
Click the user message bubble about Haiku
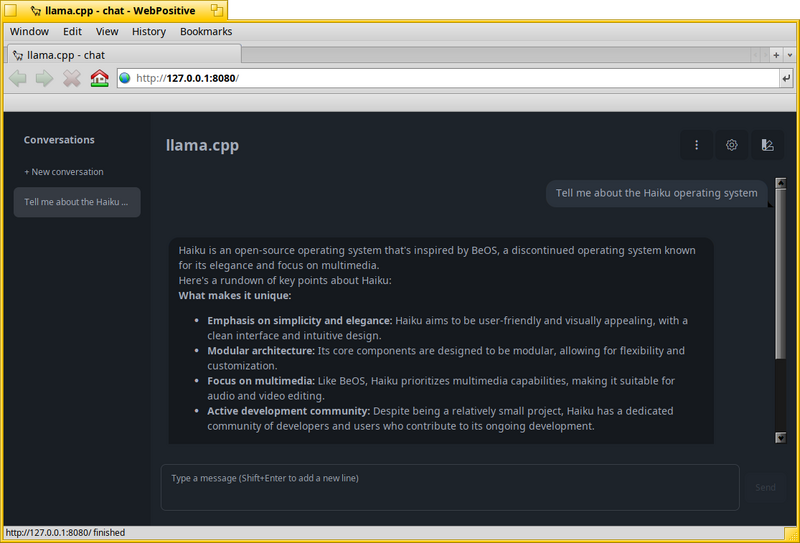coord(657,193)
